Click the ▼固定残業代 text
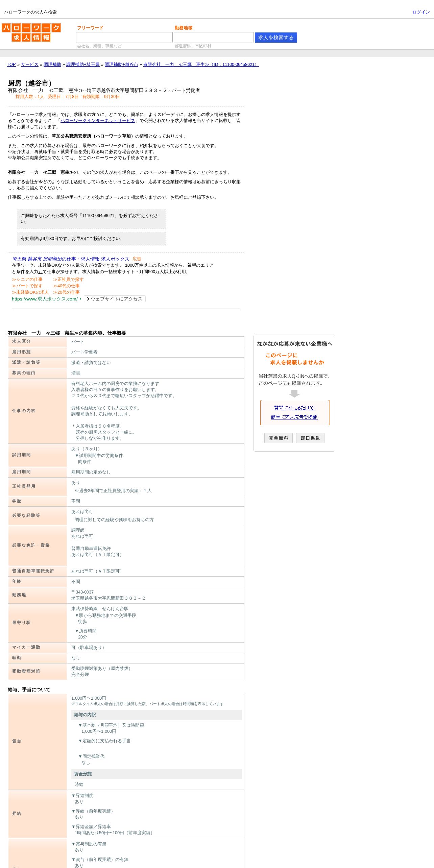This screenshot has width=434, height=868. click(91, 756)
